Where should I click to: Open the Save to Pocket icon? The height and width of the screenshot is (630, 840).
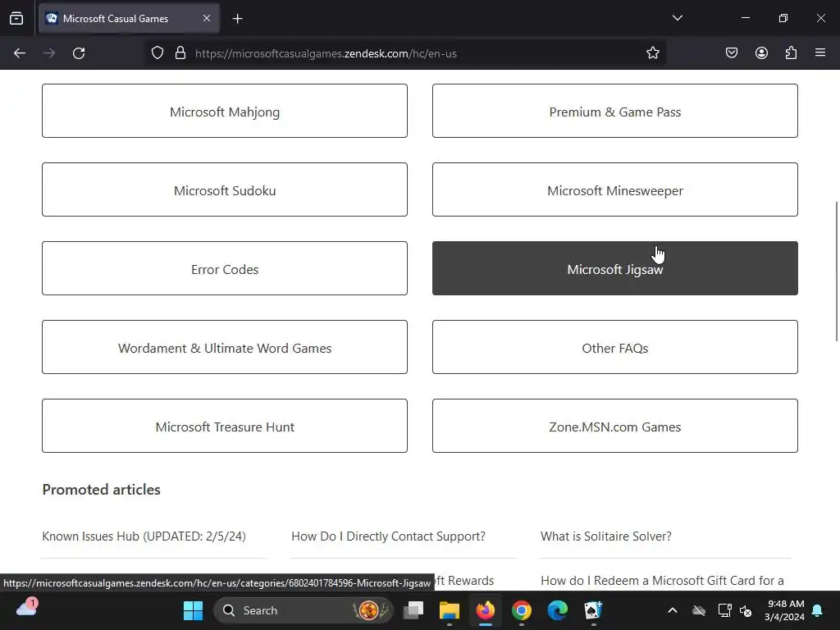(x=732, y=53)
